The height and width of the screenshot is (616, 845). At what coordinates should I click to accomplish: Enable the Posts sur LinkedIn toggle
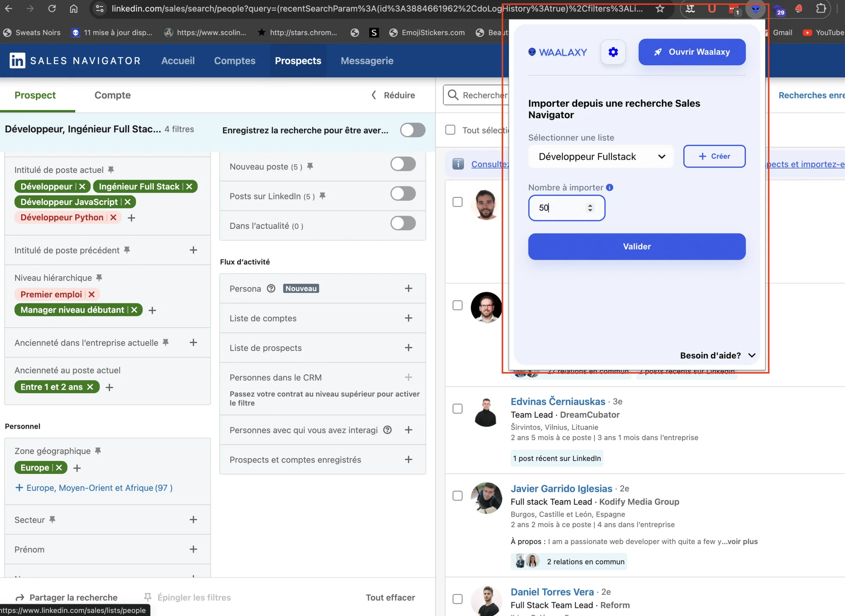click(403, 194)
